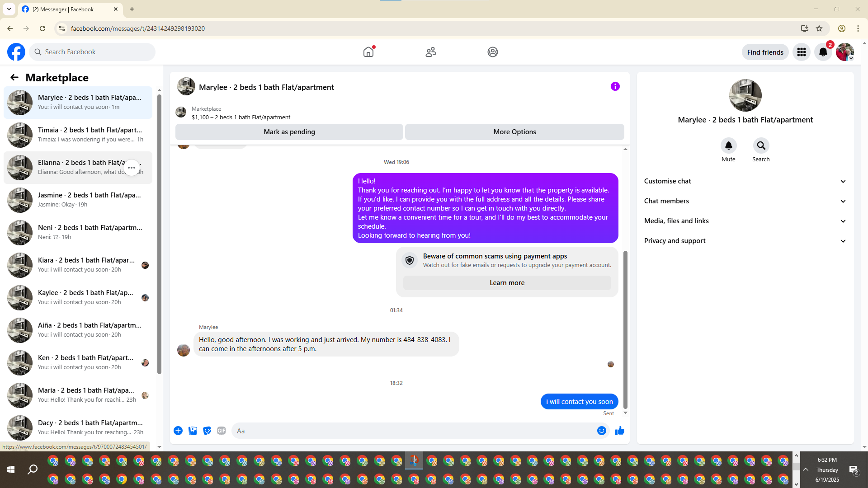Expand Privacy and support section
Image resolution: width=868 pixels, height=488 pixels.
[745, 241]
